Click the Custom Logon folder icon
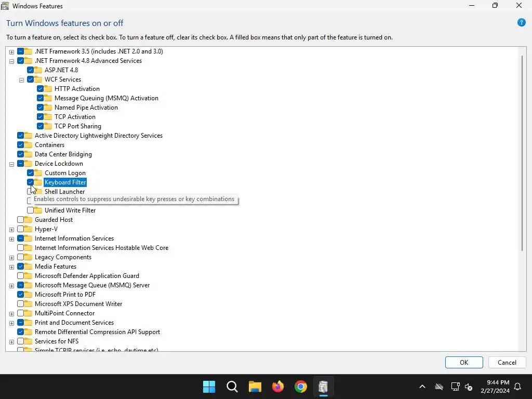The height and width of the screenshot is (399, 532). tap(38, 173)
